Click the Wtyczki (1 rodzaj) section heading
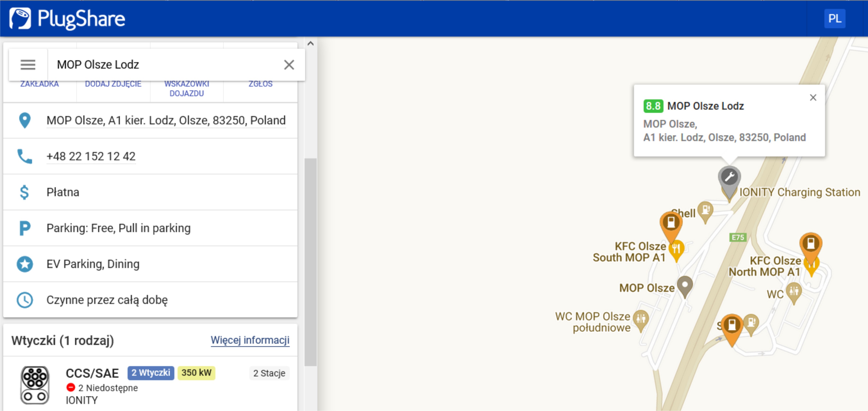This screenshot has height=411, width=868. click(x=63, y=341)
